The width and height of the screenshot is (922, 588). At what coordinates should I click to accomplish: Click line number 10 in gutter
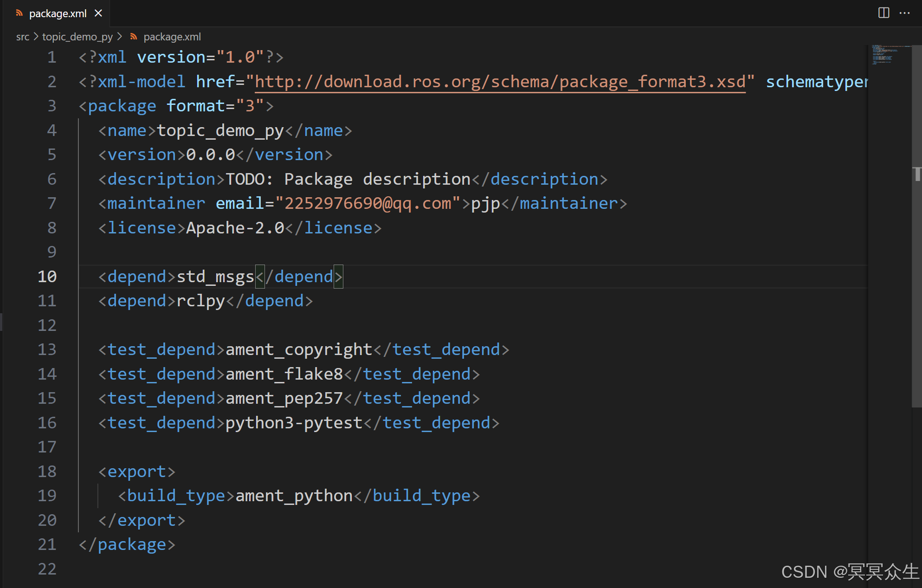point(47,277)
